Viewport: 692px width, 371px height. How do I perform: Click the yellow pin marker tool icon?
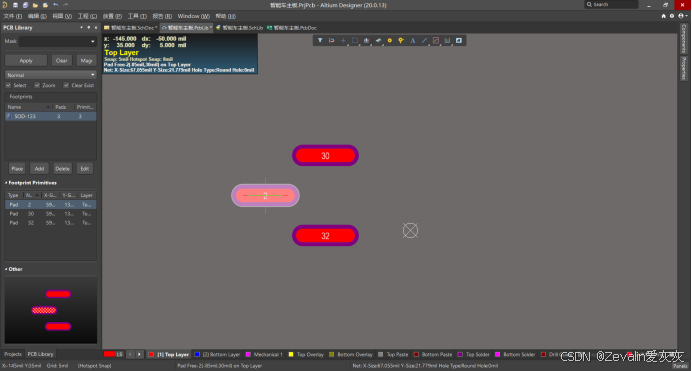401,41
